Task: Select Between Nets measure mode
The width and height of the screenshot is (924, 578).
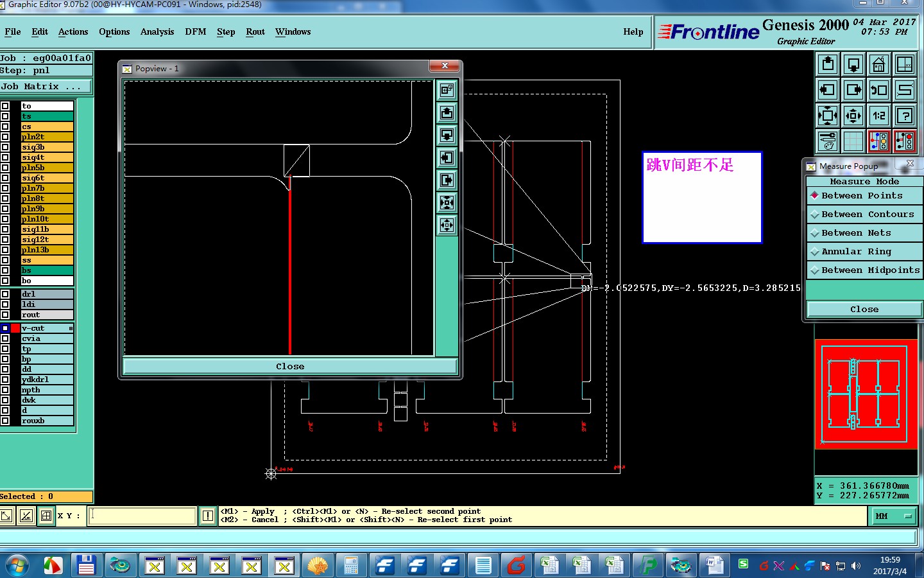Action: (864, 232)
